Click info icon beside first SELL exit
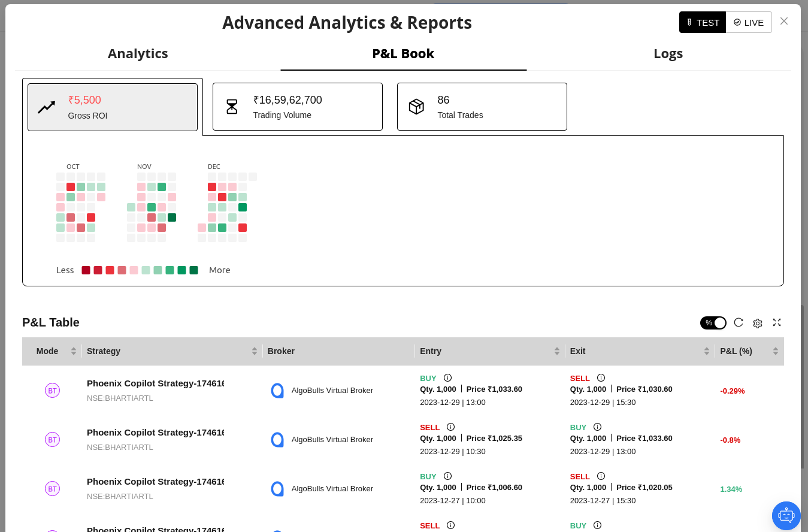 pyautogui.click(x=601, y=378)
